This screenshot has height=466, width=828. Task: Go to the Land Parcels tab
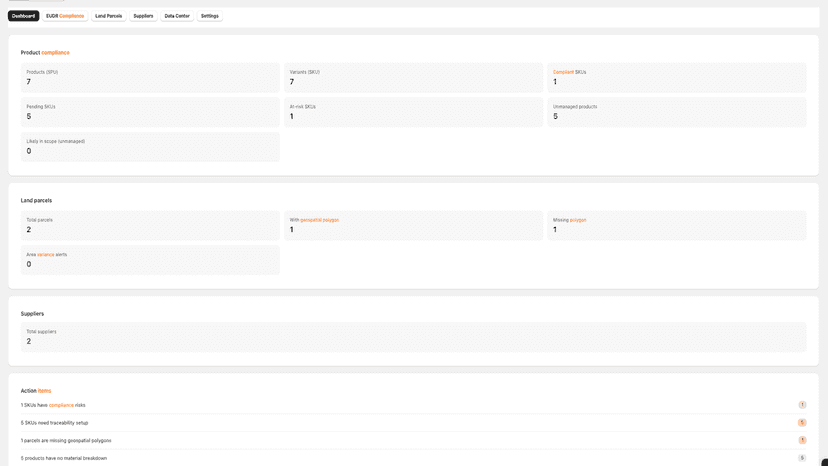point(108,16)
